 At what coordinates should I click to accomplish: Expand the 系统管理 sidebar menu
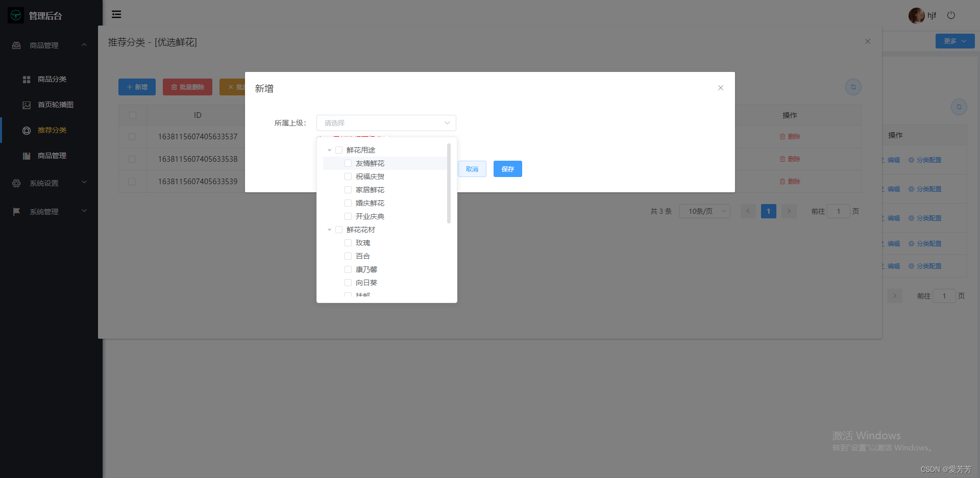pos(84,211)
